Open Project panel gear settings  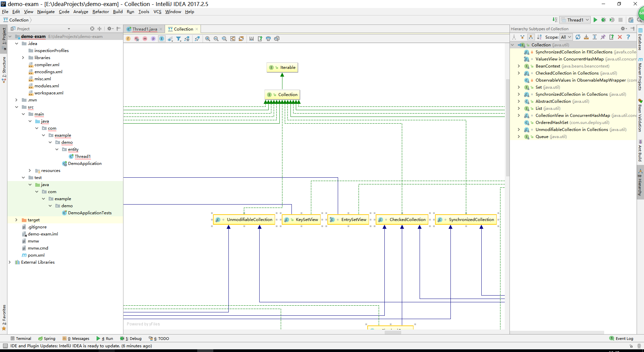(x=110, y=29)
